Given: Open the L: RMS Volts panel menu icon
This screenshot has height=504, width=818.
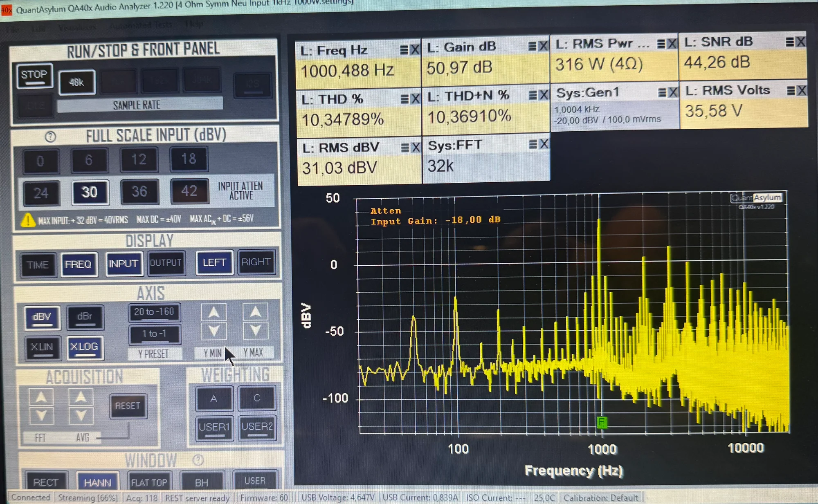Looking at the screenshot, I should point(791,91).
